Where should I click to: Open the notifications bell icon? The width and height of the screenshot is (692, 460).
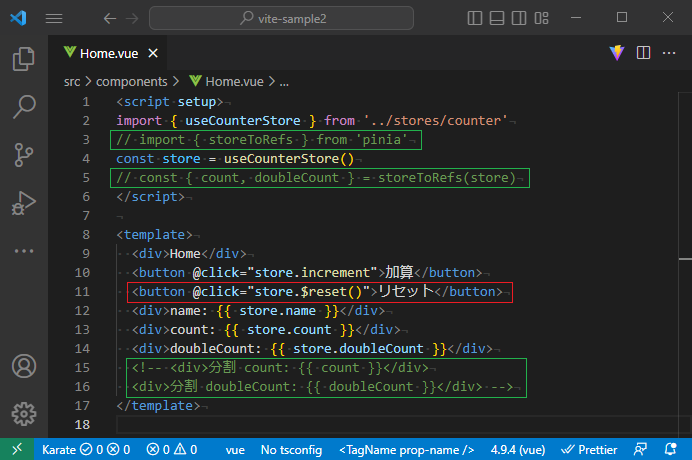pyautogui.click(x=671, y=449)
